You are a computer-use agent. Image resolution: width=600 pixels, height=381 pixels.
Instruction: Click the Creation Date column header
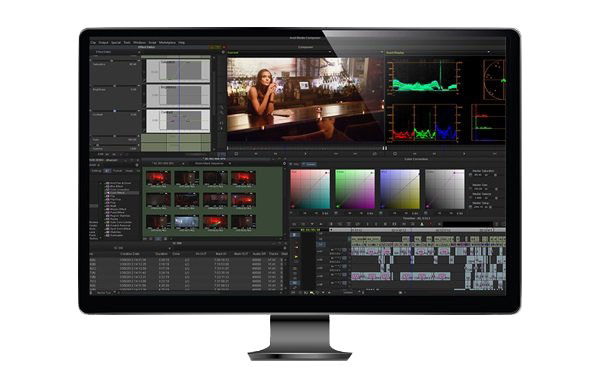(130, 254)
